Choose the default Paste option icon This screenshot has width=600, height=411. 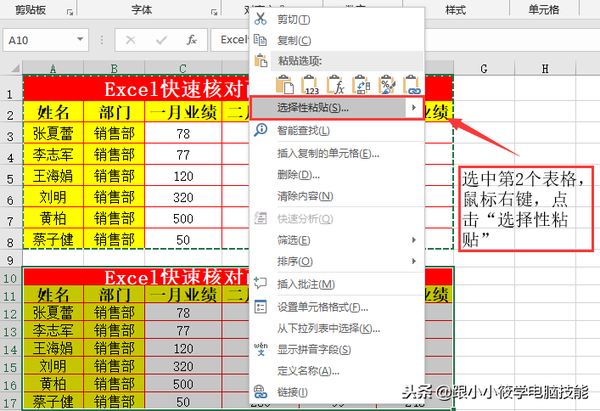pos(285,84)
